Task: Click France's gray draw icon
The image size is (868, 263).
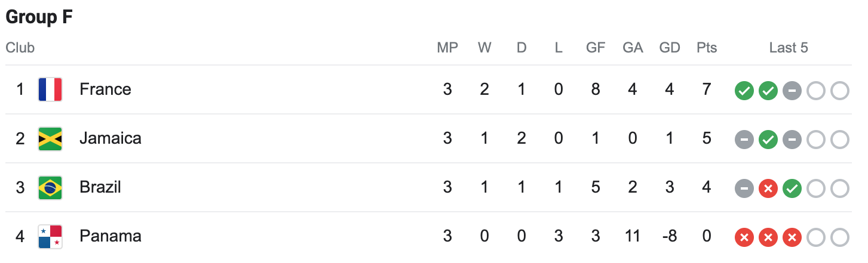Action: coord(792,91)
